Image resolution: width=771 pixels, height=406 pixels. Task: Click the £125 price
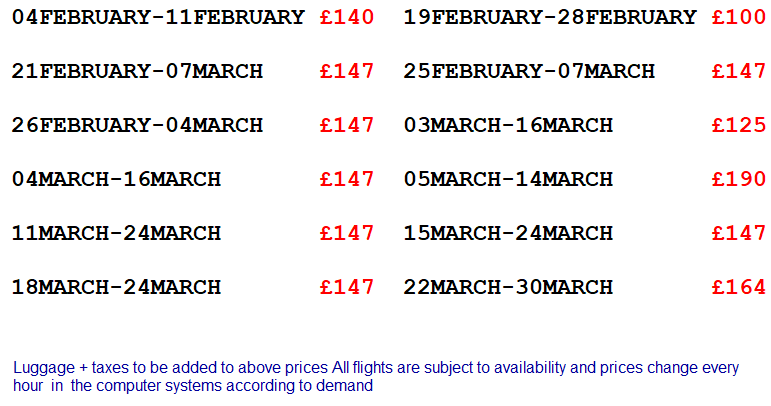738,125
